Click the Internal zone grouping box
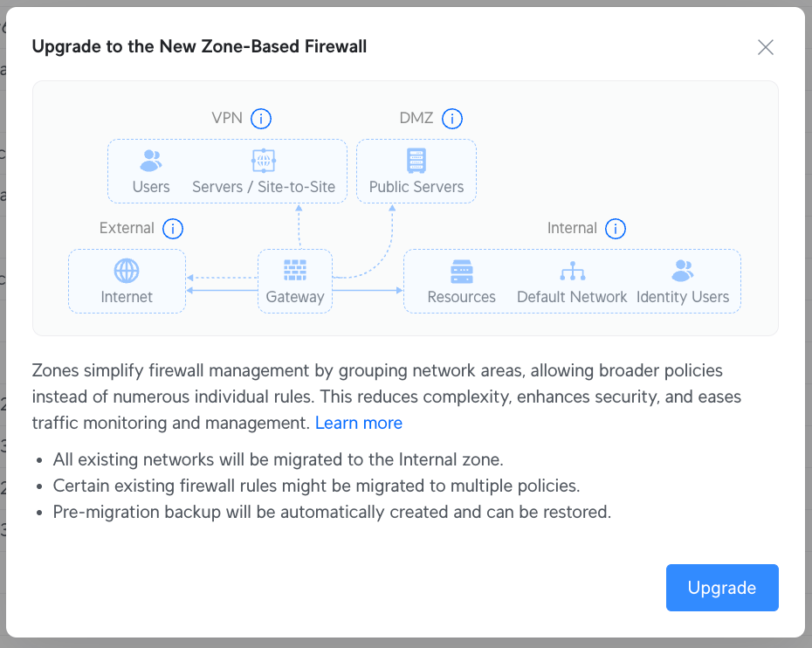This screenshot has width=812, height=648. pyautogui.click(x=572, y=280)
